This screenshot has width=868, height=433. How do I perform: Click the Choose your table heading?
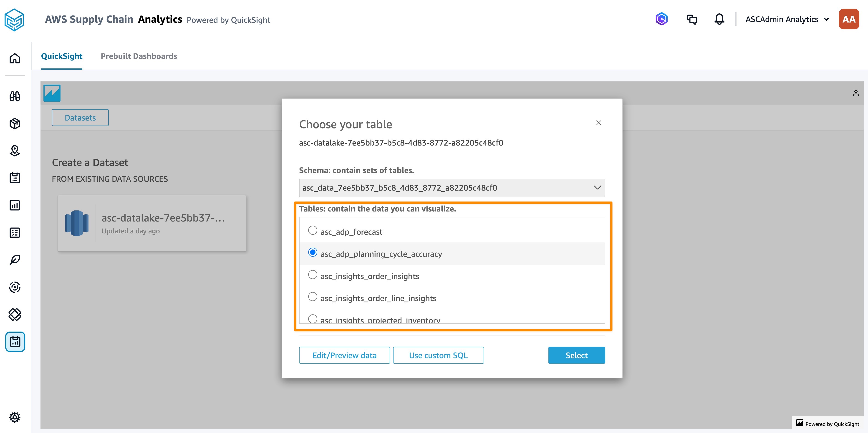click(345, 124)
